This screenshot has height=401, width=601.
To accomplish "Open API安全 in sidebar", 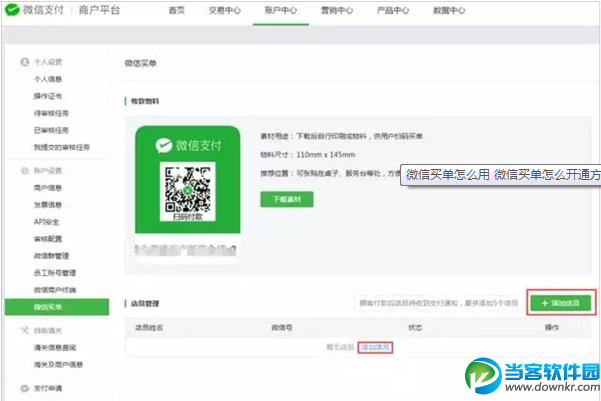I will tap(46, 222).
